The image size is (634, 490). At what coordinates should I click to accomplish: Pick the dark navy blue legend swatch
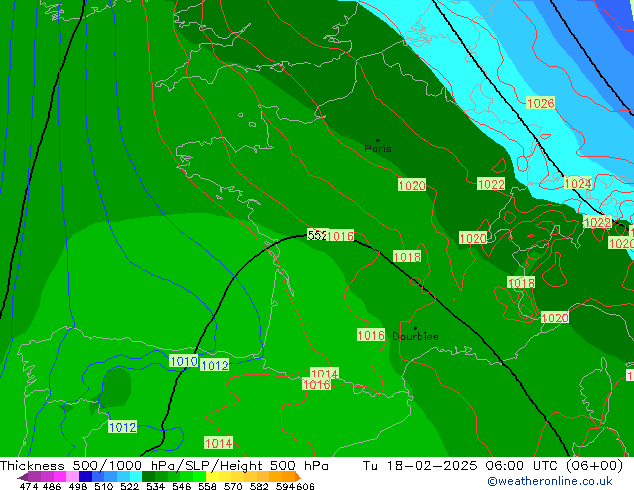click(84, 477)
